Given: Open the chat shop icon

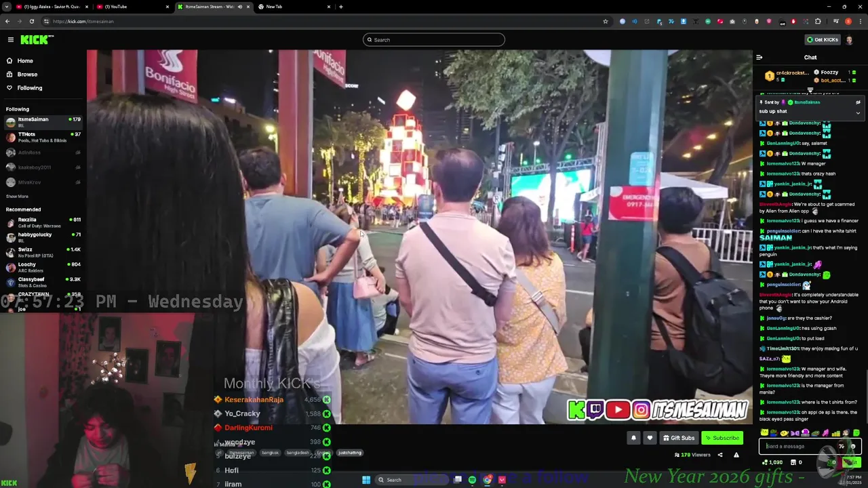Looking at the screenshot, I should (793, 462).
